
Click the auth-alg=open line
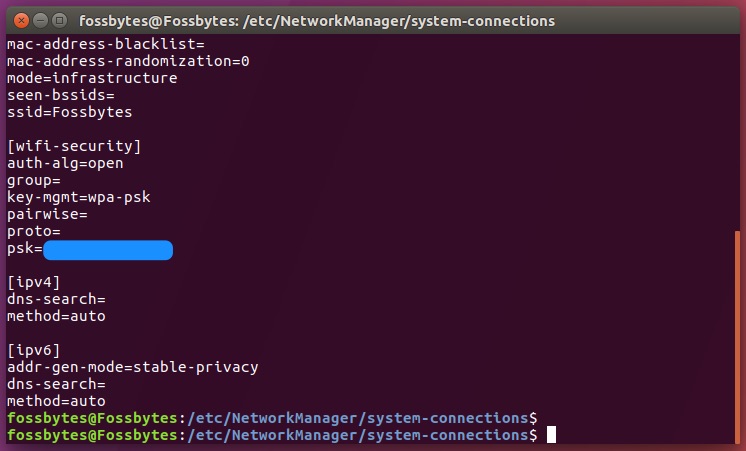coord(65,163)
